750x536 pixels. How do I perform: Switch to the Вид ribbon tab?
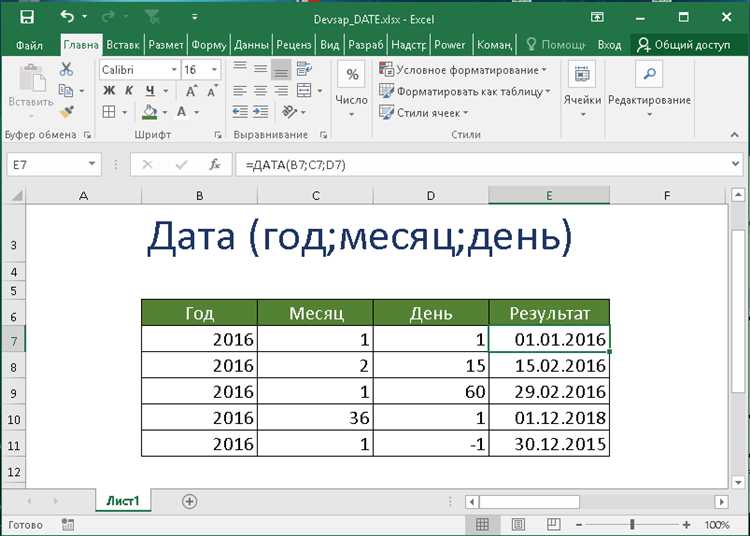point(329,45)
